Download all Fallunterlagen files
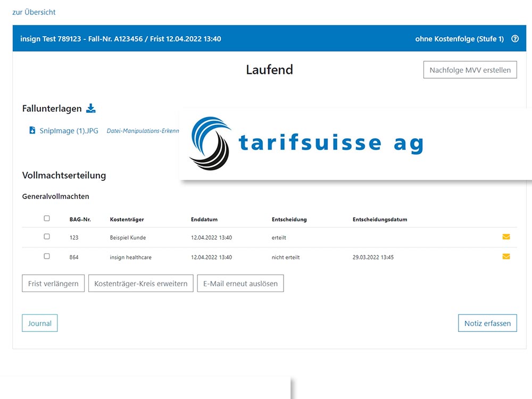Screen dimensions: 532x399 click(x=90, y=108)
